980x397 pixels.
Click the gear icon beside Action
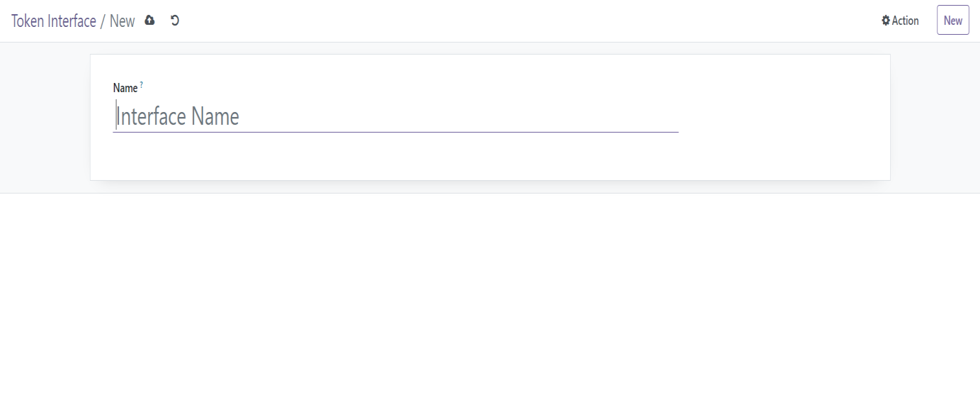[x=885, y=21]
